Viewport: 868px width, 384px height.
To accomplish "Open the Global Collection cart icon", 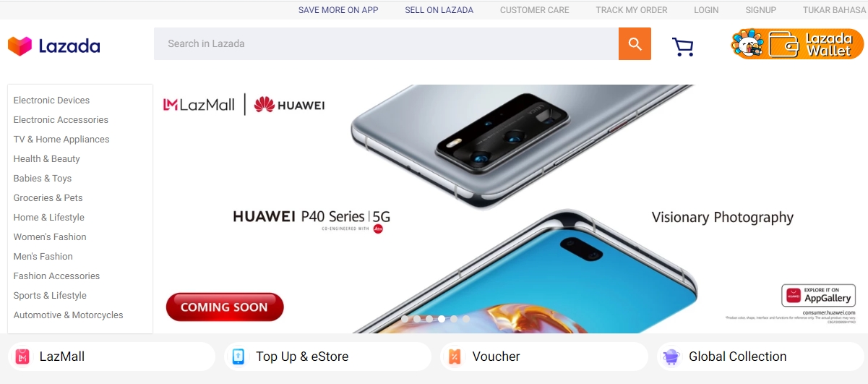I will [x=671, y=357].
